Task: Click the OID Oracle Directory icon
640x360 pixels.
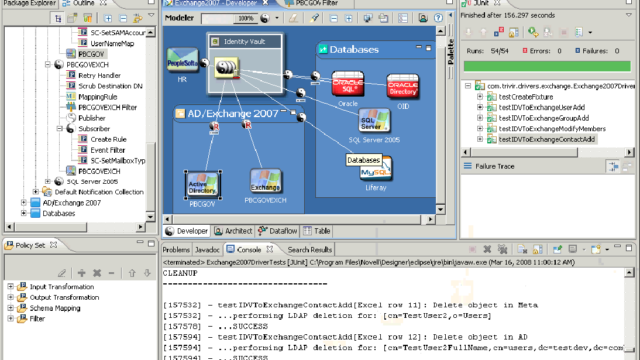Action: [402, 86]
